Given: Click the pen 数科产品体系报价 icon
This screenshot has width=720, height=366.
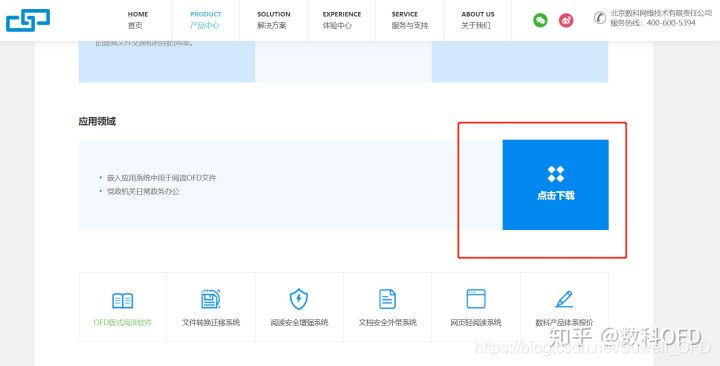Looking at the screenshot, I should coord(564,299).
